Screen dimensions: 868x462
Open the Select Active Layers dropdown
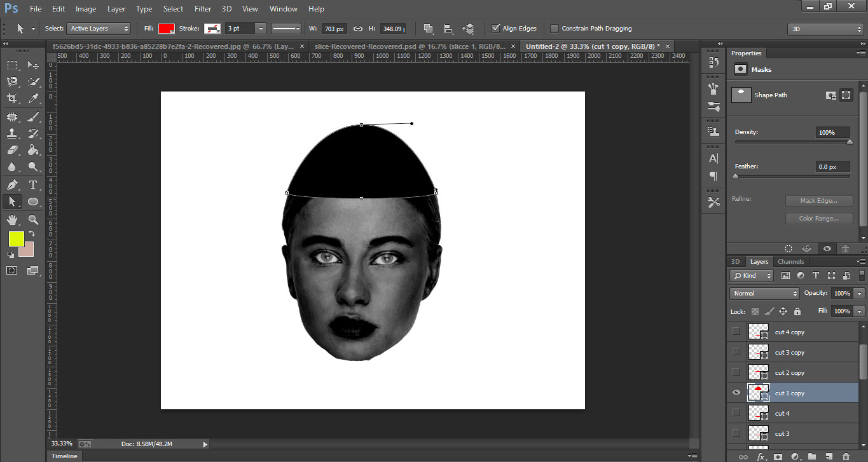click(x=99, y=29)
